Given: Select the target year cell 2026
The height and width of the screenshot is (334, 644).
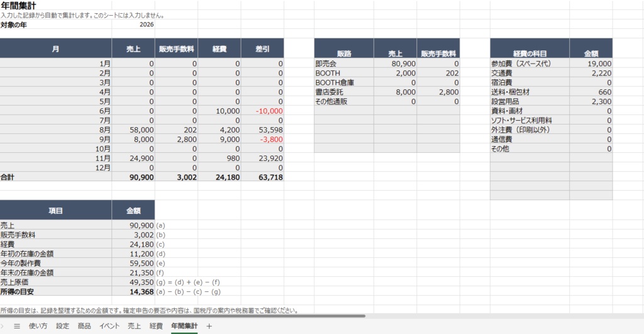Looking at the screenshot, I should coord(133,25).
